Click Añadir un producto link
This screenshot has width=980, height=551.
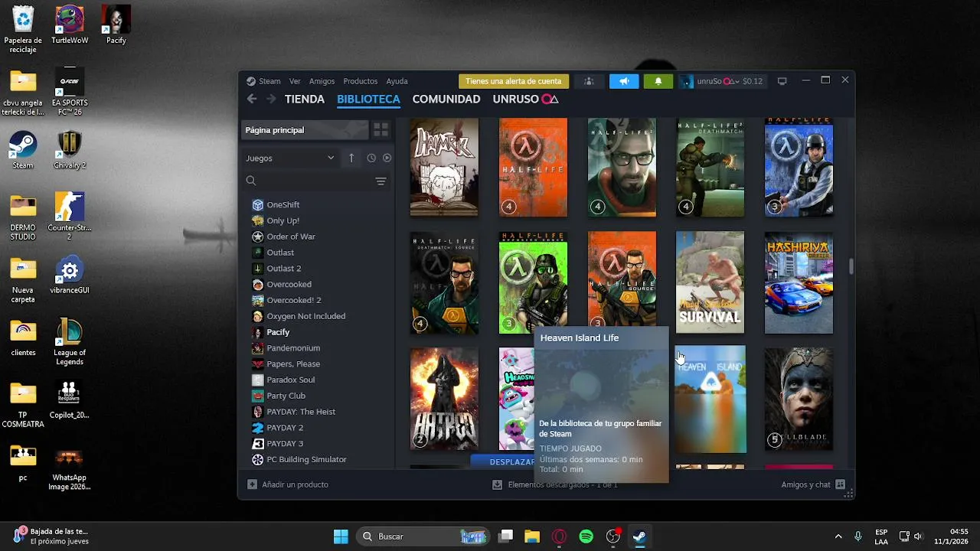[295, 484]
